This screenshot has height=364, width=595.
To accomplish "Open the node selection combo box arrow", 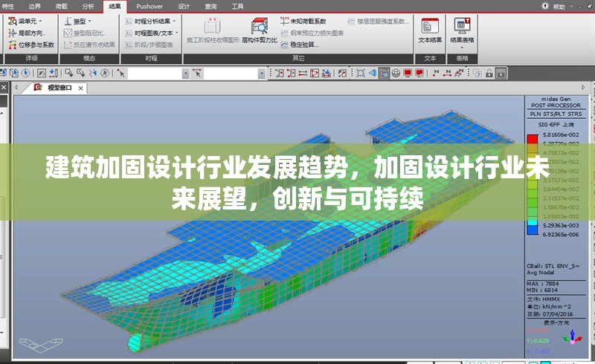I will [185, 74].
